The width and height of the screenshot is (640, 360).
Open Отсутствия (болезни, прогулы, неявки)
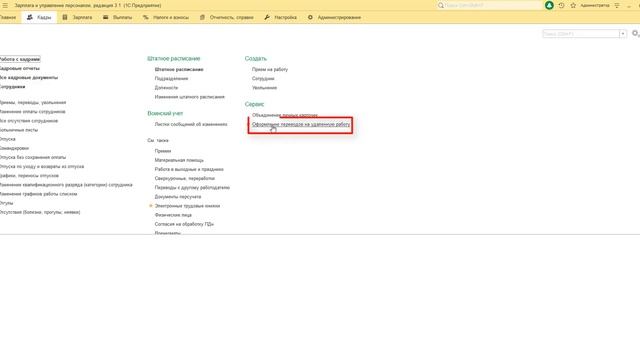coord(40,212)
